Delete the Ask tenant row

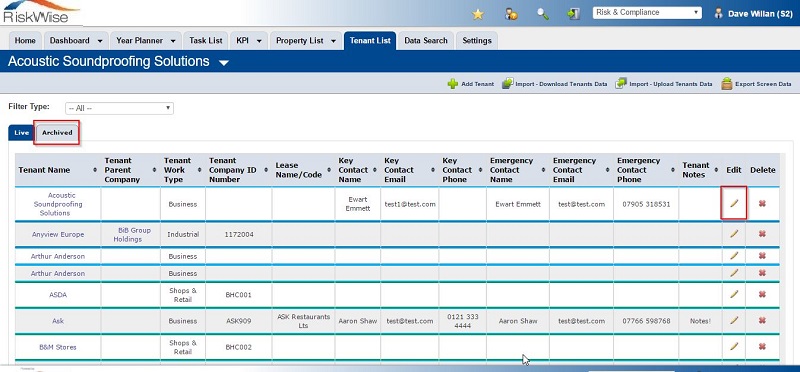[x=762, y=320]
